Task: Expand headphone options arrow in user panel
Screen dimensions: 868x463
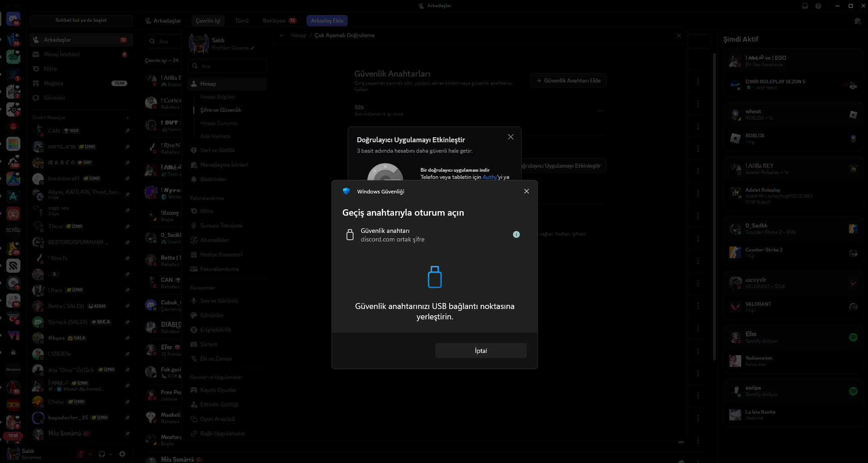Action: point(111,454)
